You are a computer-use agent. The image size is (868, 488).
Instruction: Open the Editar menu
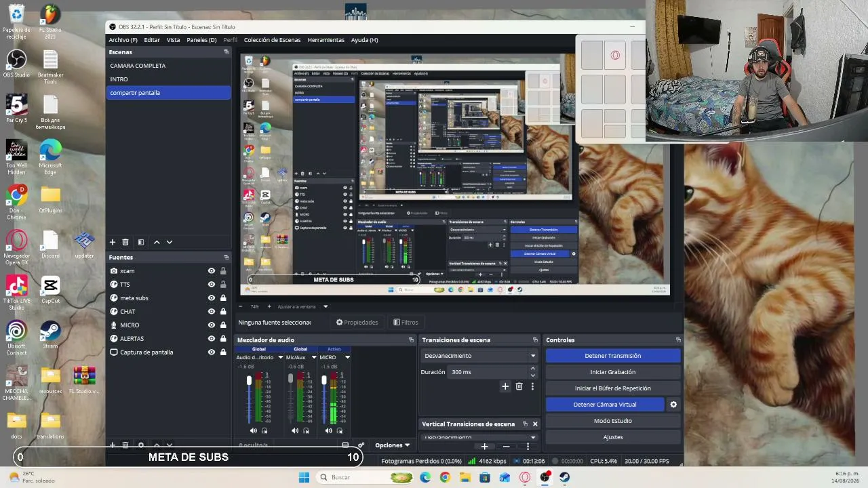[152, 40]
